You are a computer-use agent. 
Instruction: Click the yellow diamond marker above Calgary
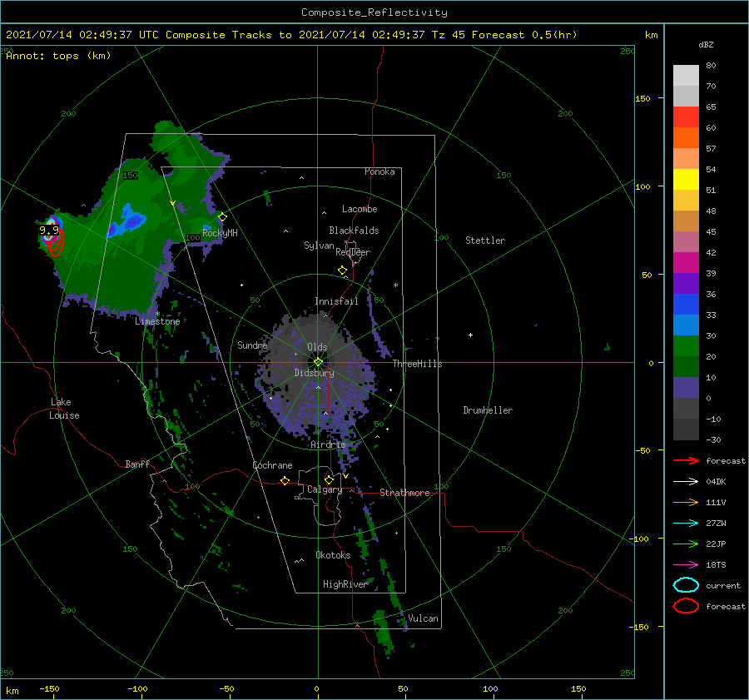coord(329,479)
